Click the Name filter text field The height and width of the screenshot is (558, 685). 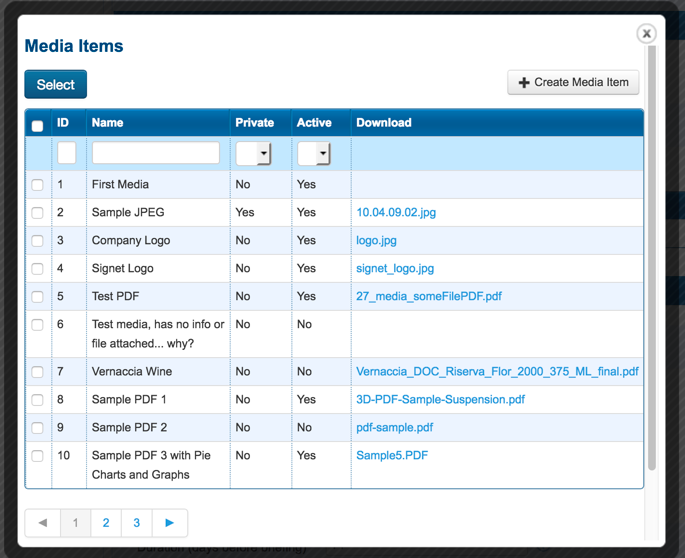[x=156, y=153]
